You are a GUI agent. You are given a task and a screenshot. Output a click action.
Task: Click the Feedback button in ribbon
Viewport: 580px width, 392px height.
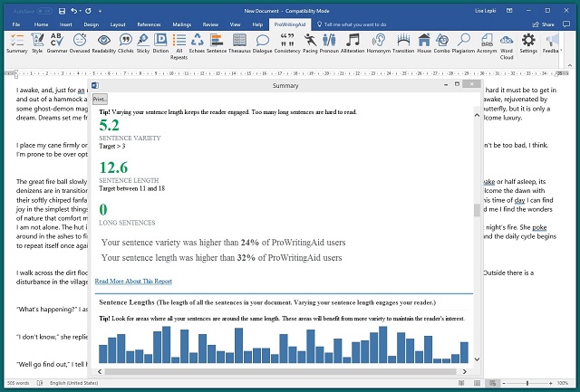(552, 43)
